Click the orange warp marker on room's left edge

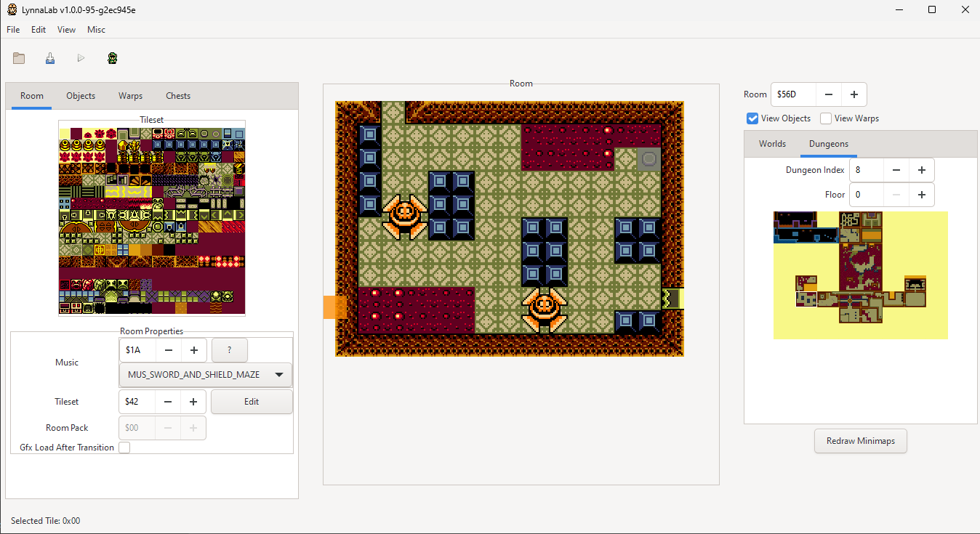click(x=334, y=307)
